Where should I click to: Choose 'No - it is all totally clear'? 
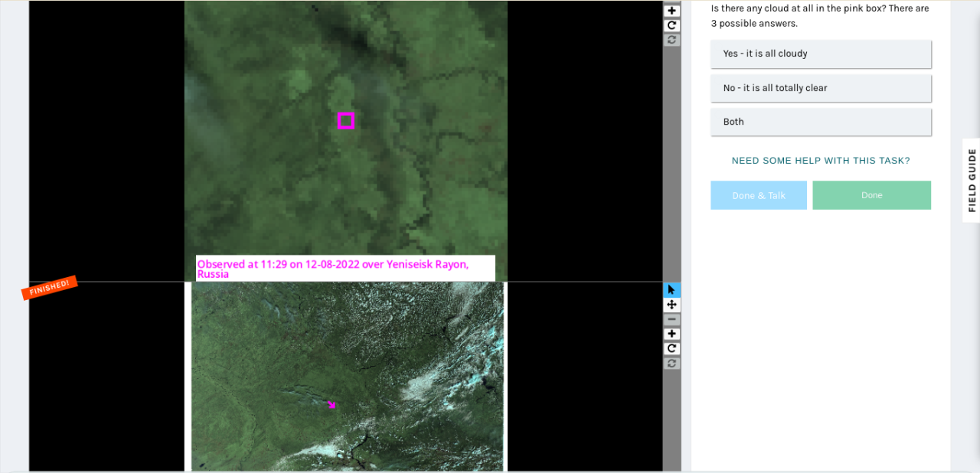pos(821,88)
